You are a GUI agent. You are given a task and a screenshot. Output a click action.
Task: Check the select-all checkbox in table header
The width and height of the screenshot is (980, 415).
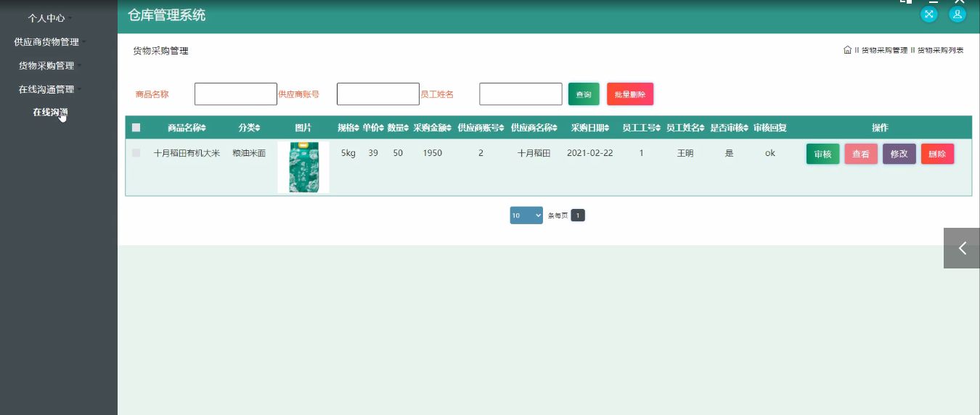point(136,128)
